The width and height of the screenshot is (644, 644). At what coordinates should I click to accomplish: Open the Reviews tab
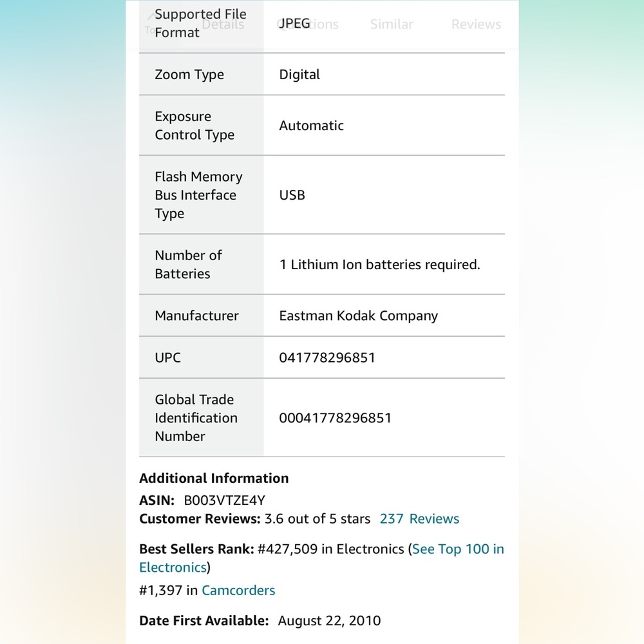476,24
